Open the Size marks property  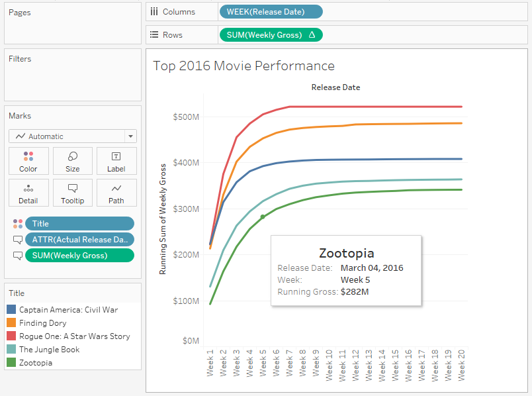[x=73, y=161]
